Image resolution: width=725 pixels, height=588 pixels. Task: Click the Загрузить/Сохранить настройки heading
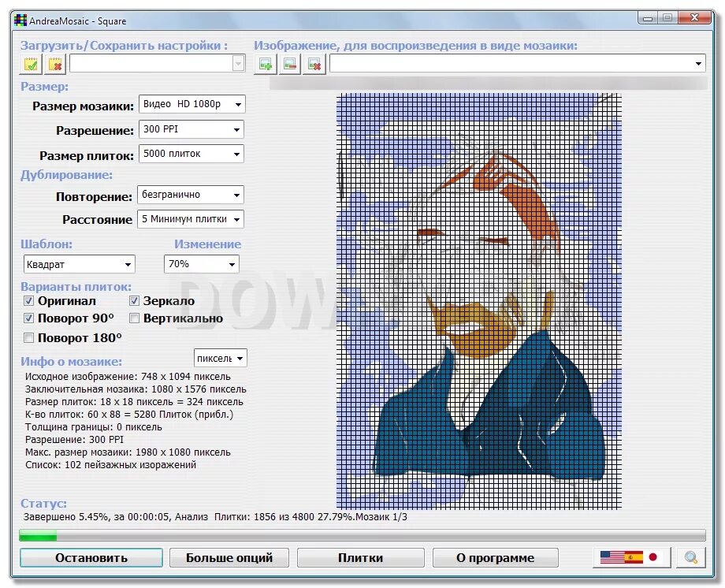tap(124, 46)
